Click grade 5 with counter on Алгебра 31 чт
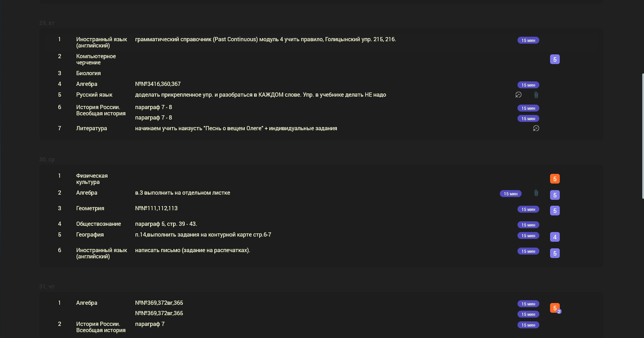Viewport: 644px width, 338px height. click(555, 308)
